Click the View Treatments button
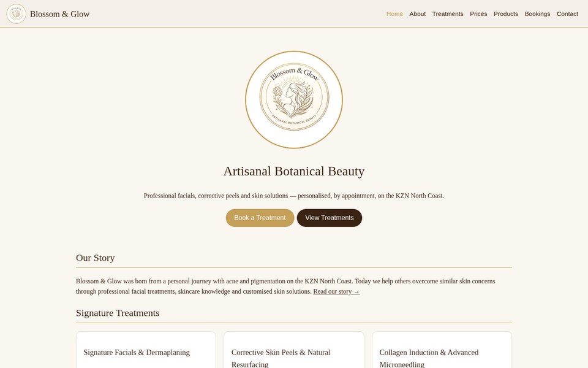 pyautogui.click(x=330, y=218)
